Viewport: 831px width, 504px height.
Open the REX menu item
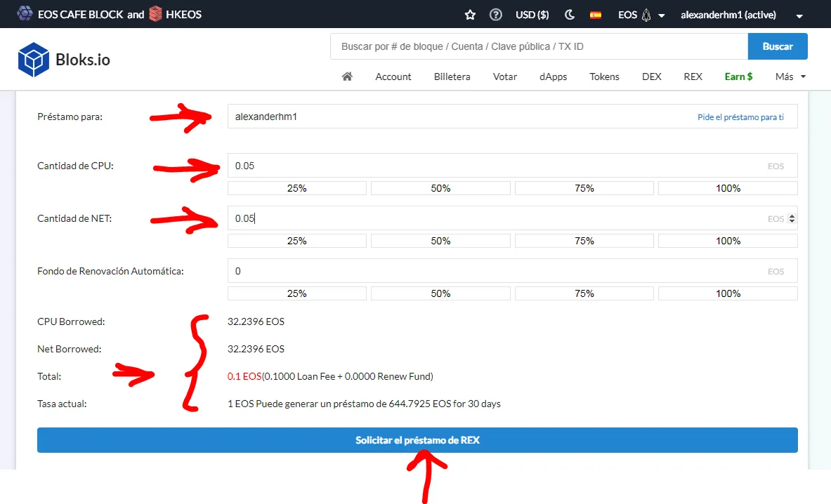click(x=693, y=77)
